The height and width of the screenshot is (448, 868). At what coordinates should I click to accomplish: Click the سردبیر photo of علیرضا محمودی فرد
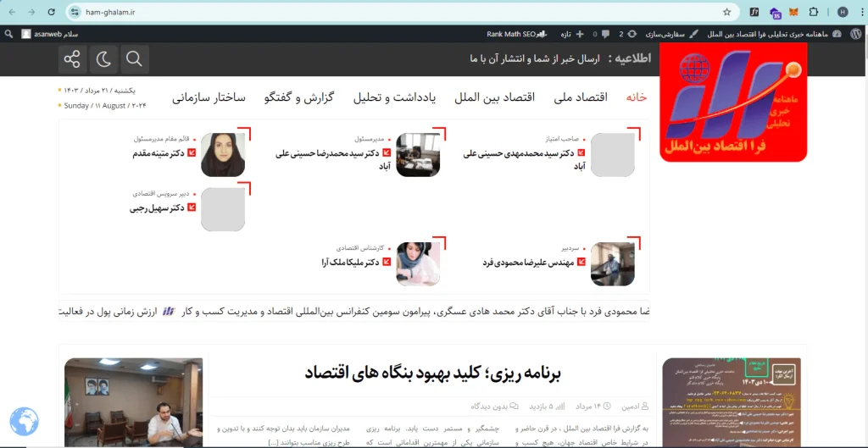coord(613,264)
